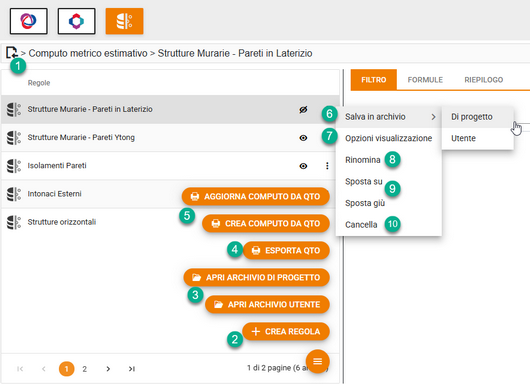Click APRI ARCHIVIO DI PROGETTO button
The height and width of the screenshot is (385, 530).
click(257, 278)
